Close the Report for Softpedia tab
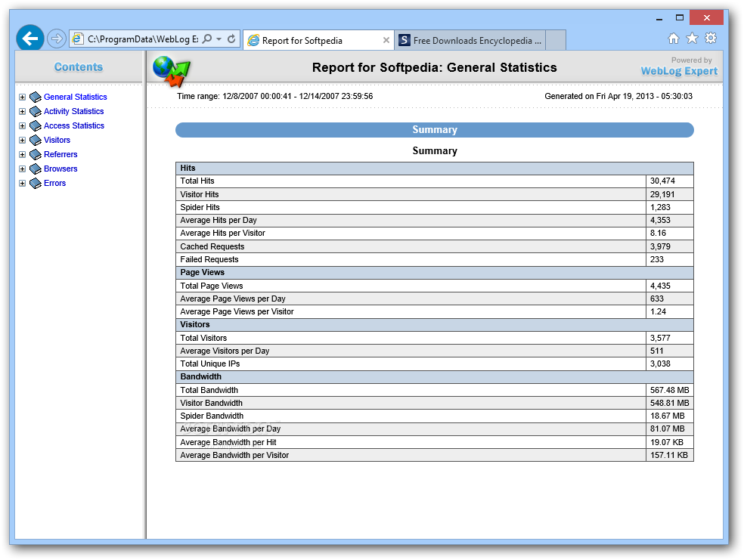The image size is (744, 560). pos(386,40)
